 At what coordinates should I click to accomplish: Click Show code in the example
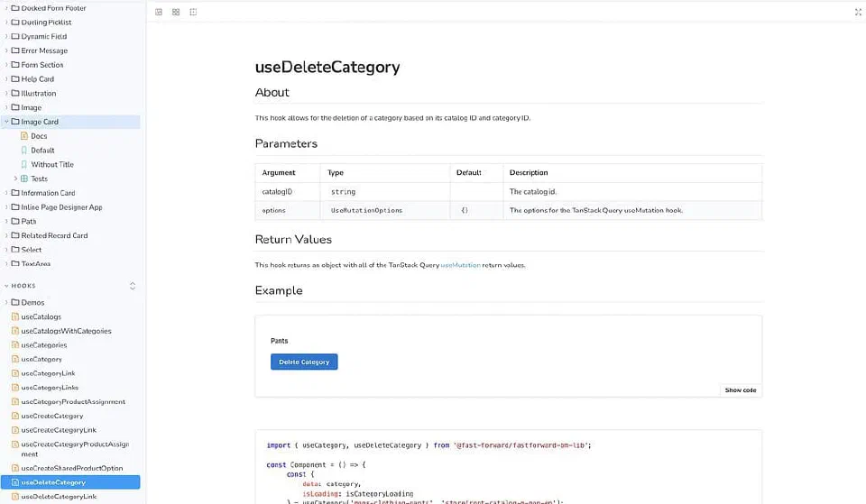pos(740,390)
